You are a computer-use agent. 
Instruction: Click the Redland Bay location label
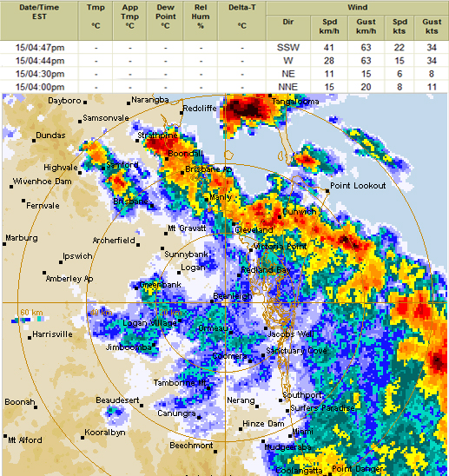266,269
